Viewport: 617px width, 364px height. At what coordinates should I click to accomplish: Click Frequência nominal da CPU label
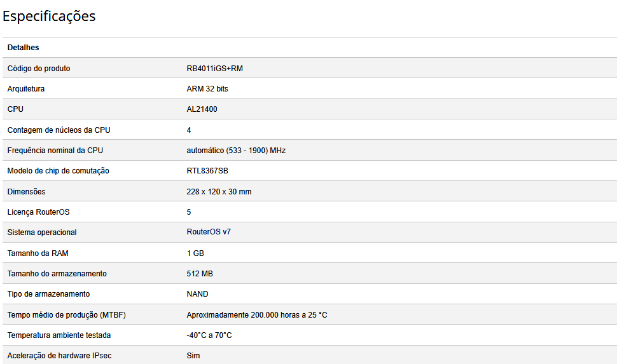(x=55, y=151)
